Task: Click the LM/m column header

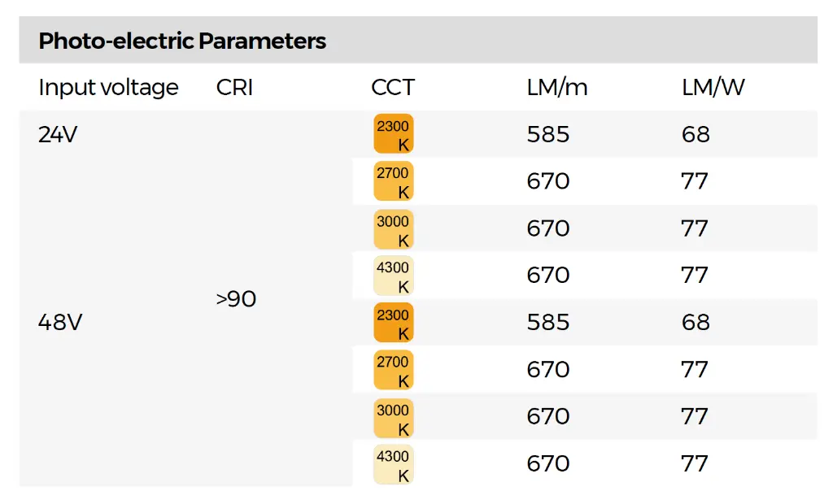Action: click(x=557, y=88)
